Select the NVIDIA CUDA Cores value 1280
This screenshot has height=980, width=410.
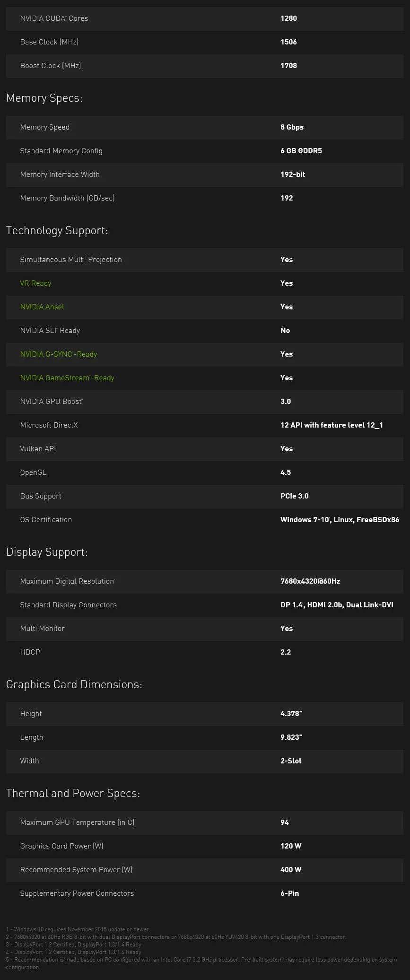click(289, 18)
